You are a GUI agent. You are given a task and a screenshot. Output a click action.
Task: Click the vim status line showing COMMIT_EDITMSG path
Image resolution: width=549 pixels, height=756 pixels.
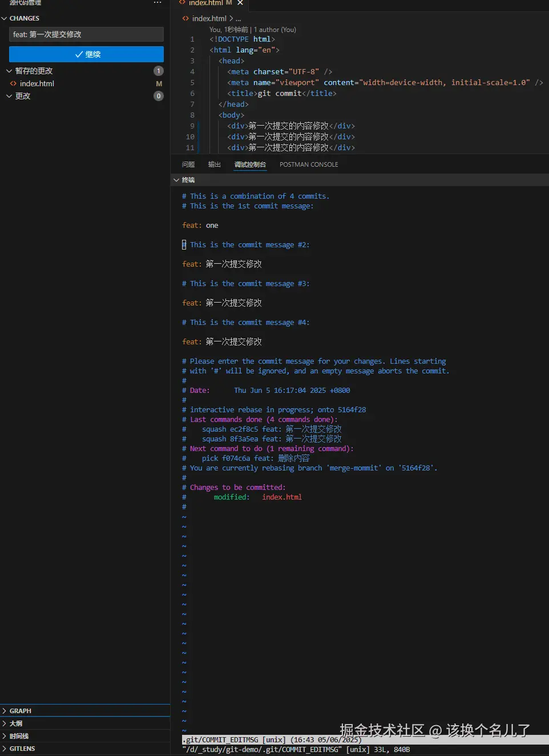(365, 740)
